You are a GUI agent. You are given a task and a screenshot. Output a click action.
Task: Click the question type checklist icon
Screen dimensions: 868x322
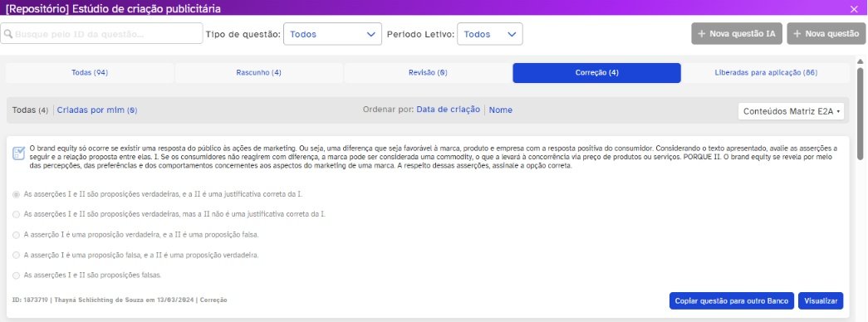18,154
